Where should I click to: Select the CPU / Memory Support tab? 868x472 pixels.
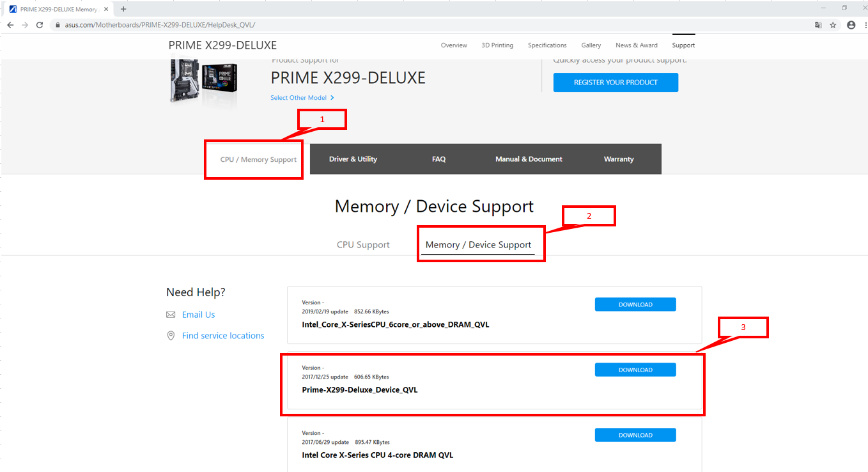point(258,159)
